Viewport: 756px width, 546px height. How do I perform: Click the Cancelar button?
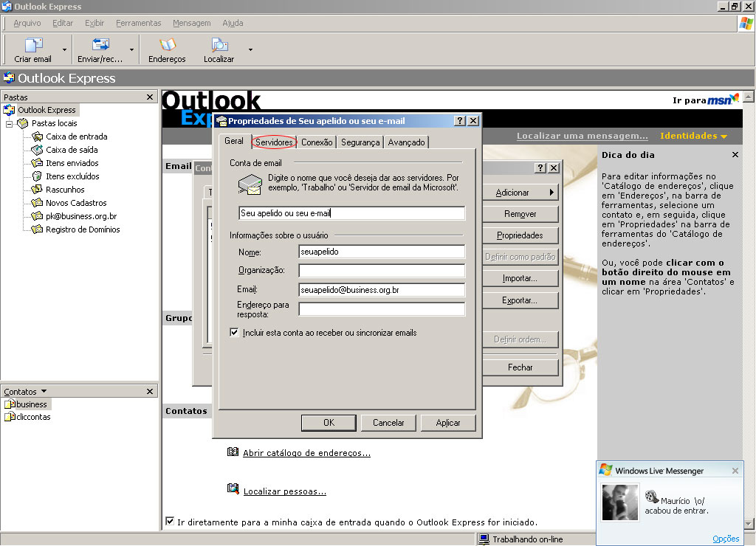point(388,423)
